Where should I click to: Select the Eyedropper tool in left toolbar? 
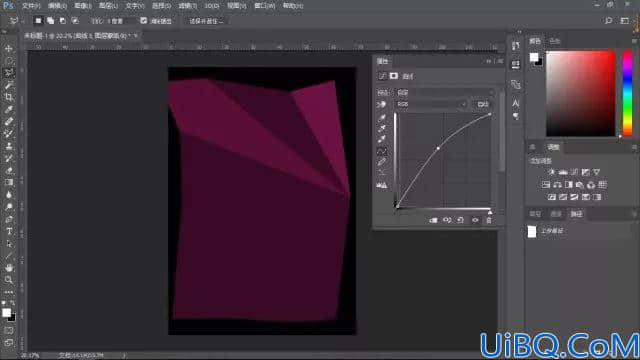tap(9, 109)
